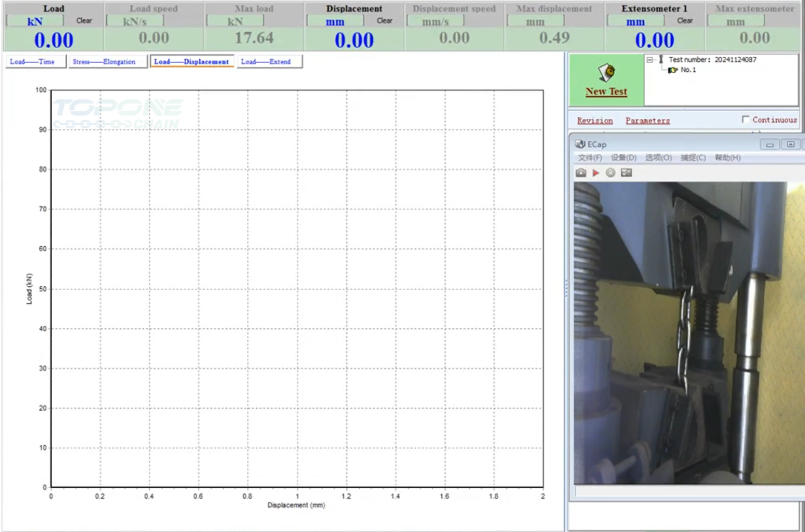The image size is (805, 532).
Task: Collapse the Test number tree node
Action: click(650, 60)
